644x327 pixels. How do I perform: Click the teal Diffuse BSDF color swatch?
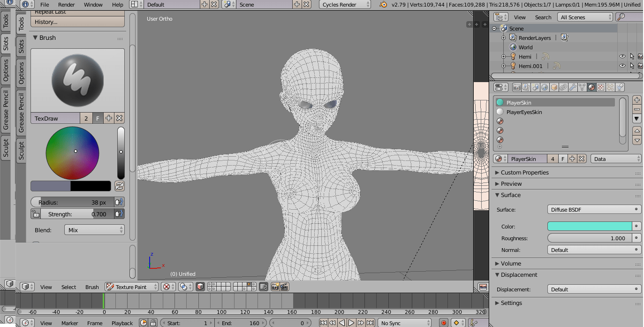click(x=589, y=226)
